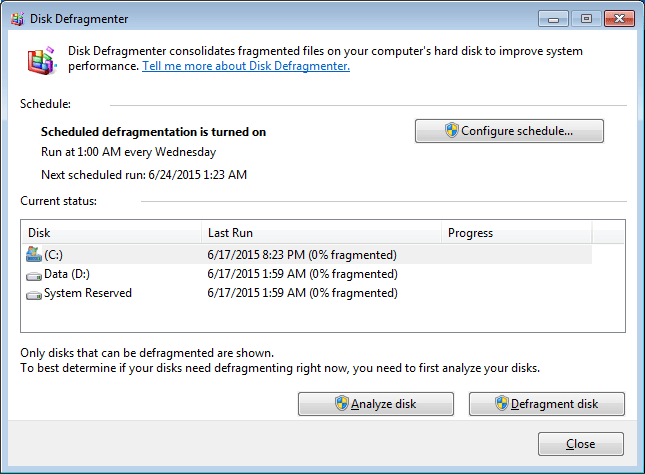Click the (C:) drive icon
Screen dimensions: 645x474
34,254
